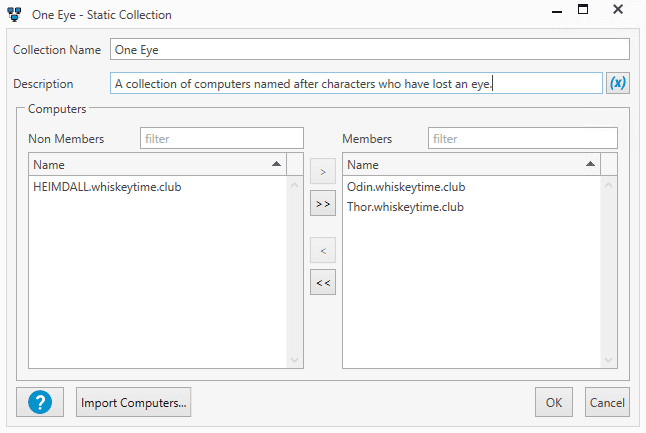Cancel the Static Collection dialog

607,402
